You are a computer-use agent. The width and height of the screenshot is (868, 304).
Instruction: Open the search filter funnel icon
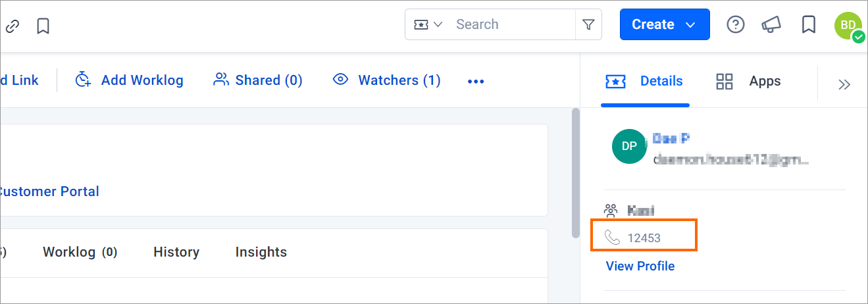[x=588, y=25]
